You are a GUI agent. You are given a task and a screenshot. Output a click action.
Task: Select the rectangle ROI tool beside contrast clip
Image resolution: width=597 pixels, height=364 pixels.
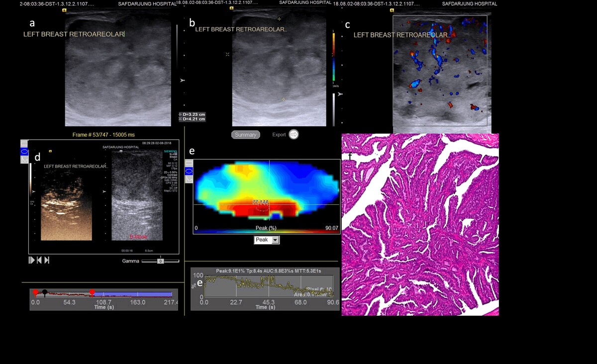point(24,144)
